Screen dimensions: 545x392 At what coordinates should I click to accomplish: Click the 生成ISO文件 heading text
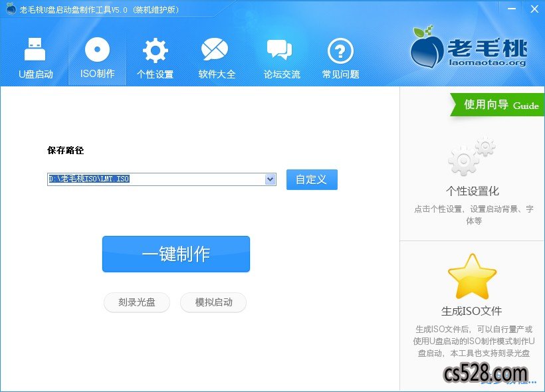coord(472,311)
